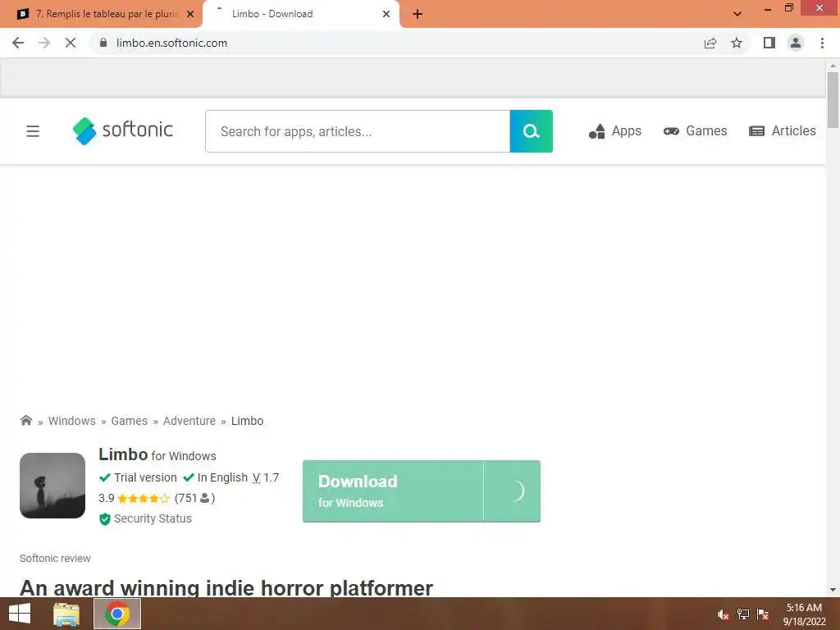Share this page icon
The width and height of the screenshot is (840, 630).
pos(710,43)
